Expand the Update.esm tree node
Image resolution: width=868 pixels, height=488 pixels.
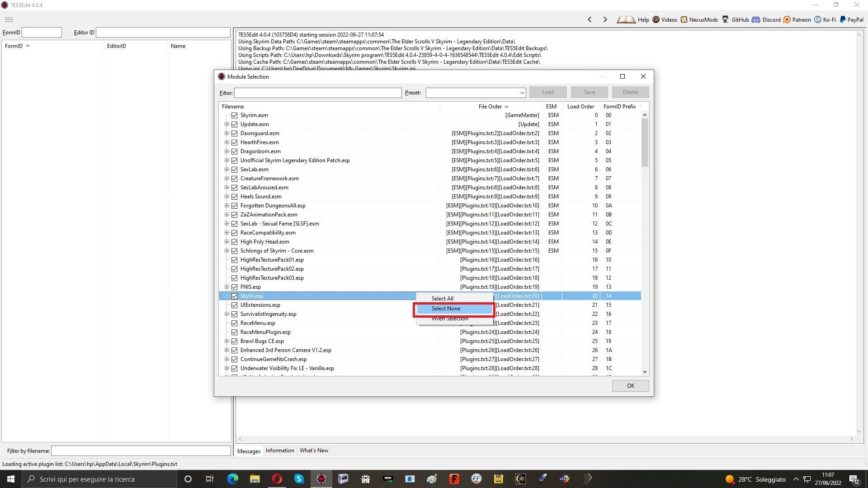point(226,124)
